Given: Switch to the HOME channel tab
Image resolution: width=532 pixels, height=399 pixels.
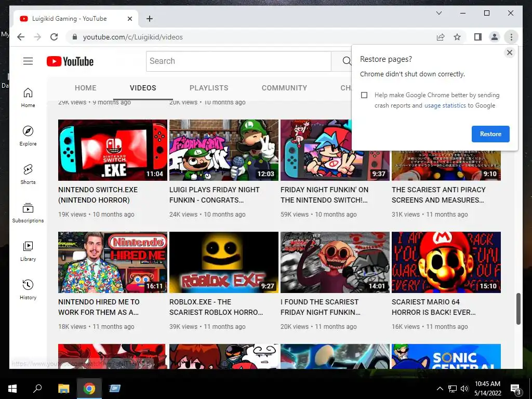Looking at the screenshot, I should click(86, 88).
